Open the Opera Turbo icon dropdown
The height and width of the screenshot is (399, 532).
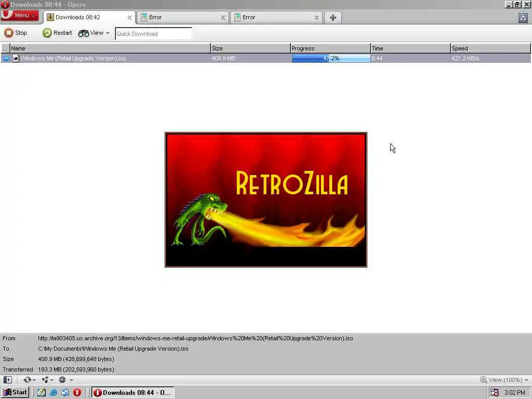point(65,380)
